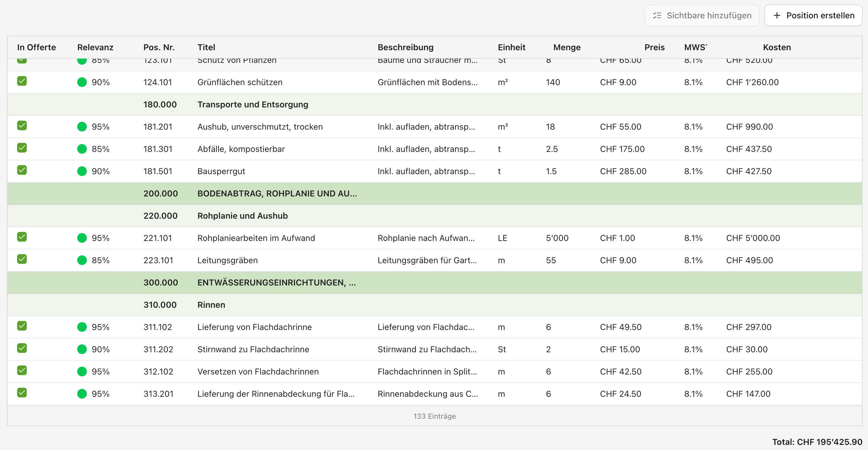Click the green dot for Versetzen von Flachdachrinnen
Image resolution: width=868 pixels, height=450 pixels.
point(81,371)
